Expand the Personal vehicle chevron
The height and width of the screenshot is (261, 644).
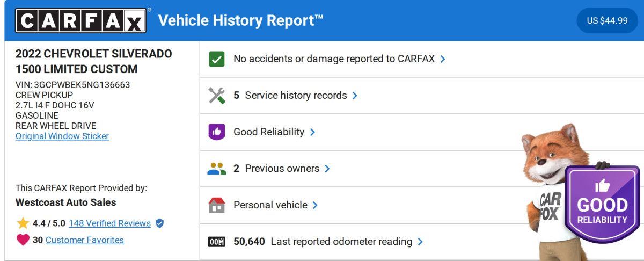point(315,205)
